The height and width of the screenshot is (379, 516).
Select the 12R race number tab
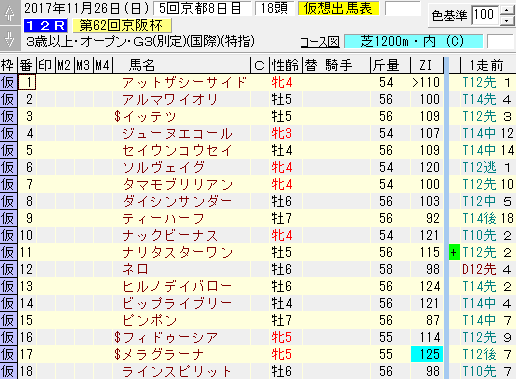(46, 25)
